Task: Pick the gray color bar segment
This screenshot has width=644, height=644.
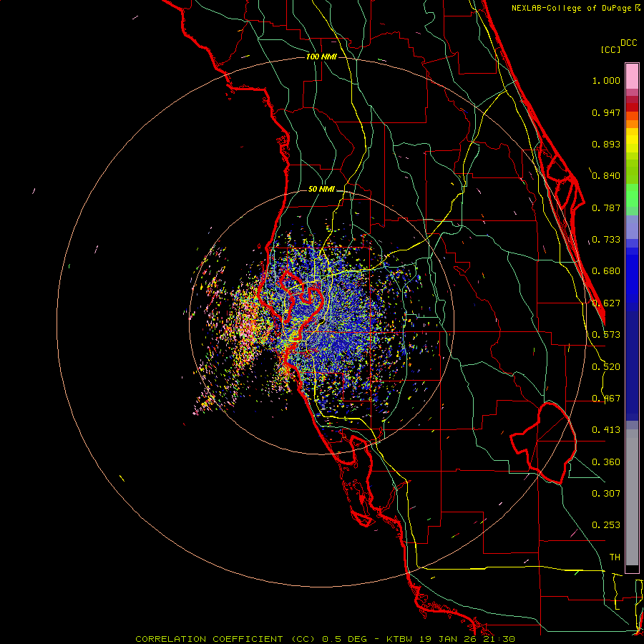Action: (632, 497)
